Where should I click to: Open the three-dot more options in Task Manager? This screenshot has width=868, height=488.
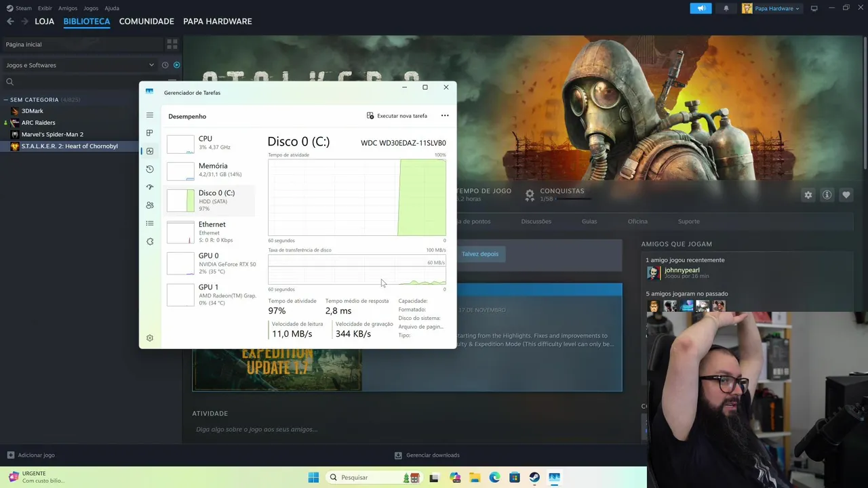click(x=445, y=116)
